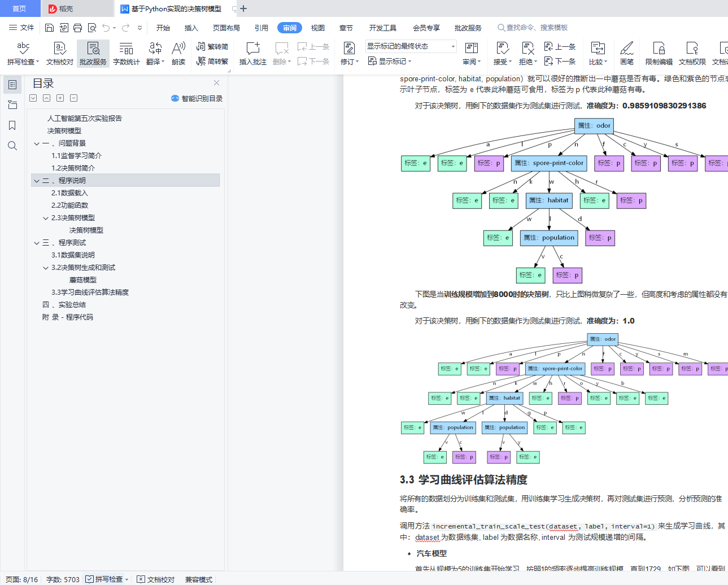Screen dimensions: 728x585
Task: Click the search commands box (查找命令)
Action: point(533,28)
